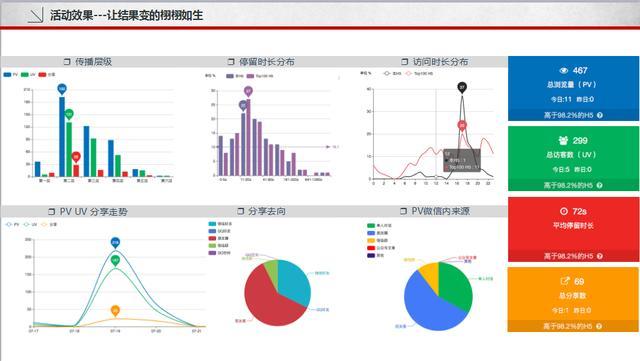The width and height of the screenshot is (640, 361).
Task: Toggle the red 分享 legend in 传播层级 chart
Action: pyautogui.click(x=47, y=75)
